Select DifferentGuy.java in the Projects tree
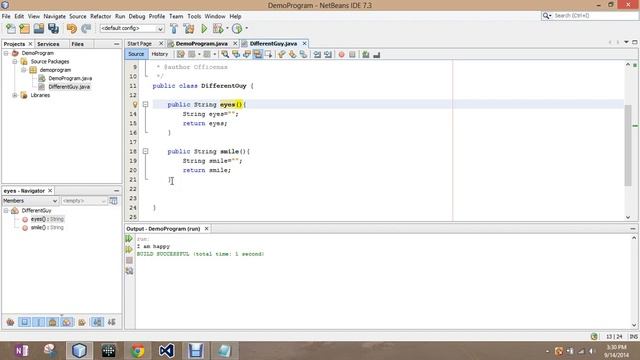640x360 pixels. click(x=69, y=87)
